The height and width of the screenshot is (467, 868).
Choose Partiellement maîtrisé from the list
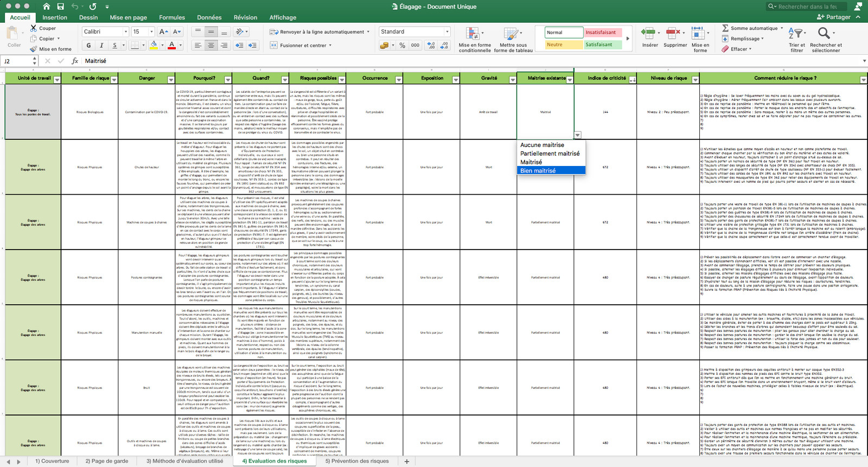coord(550,153)
